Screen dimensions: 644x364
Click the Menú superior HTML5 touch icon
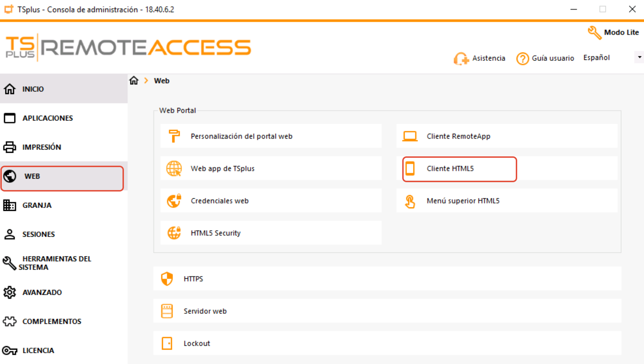click(410, 201)
